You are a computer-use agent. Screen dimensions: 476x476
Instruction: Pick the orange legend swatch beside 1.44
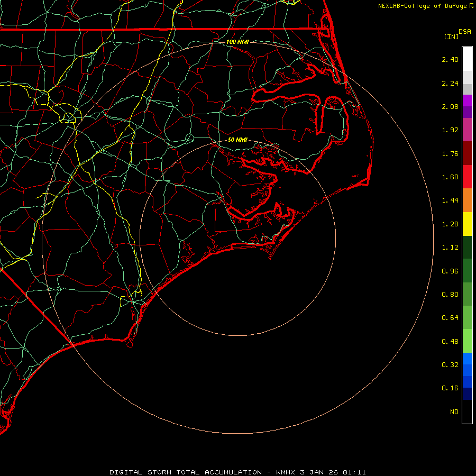pyautogui.click(x=467, y=200)
